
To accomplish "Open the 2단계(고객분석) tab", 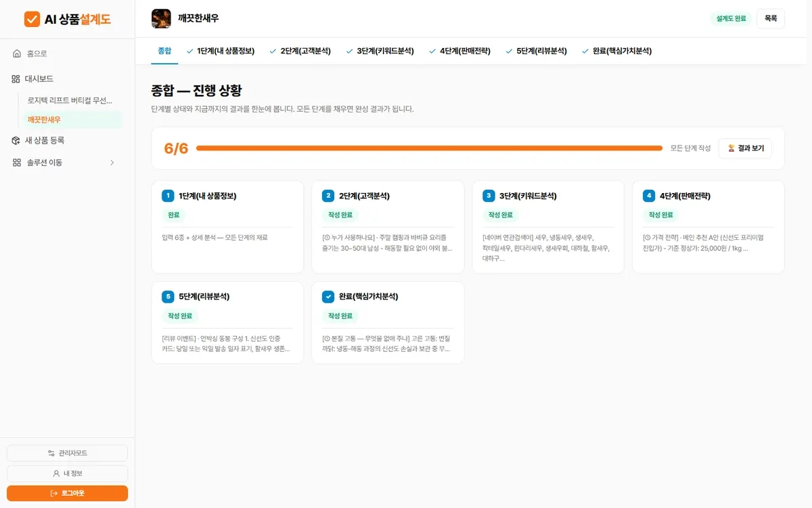I will click(x=300, y=51).
